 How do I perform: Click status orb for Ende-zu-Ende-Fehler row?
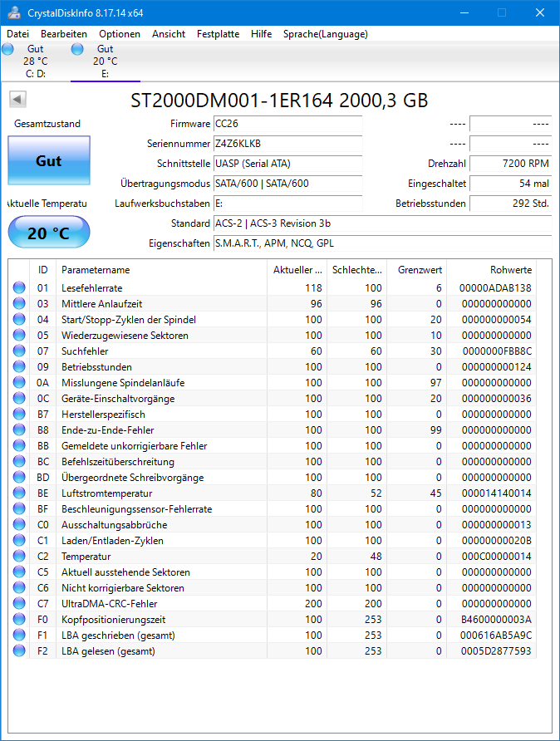tap(19, 429)
